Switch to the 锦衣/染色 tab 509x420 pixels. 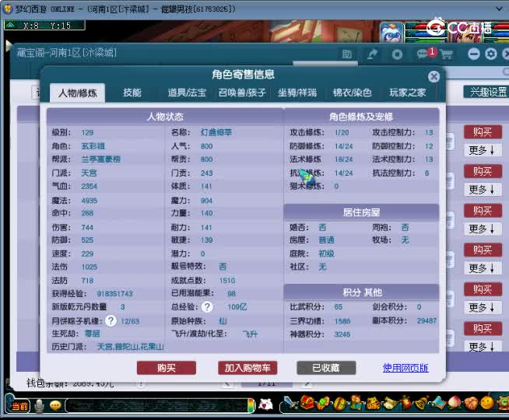(353, 93)
